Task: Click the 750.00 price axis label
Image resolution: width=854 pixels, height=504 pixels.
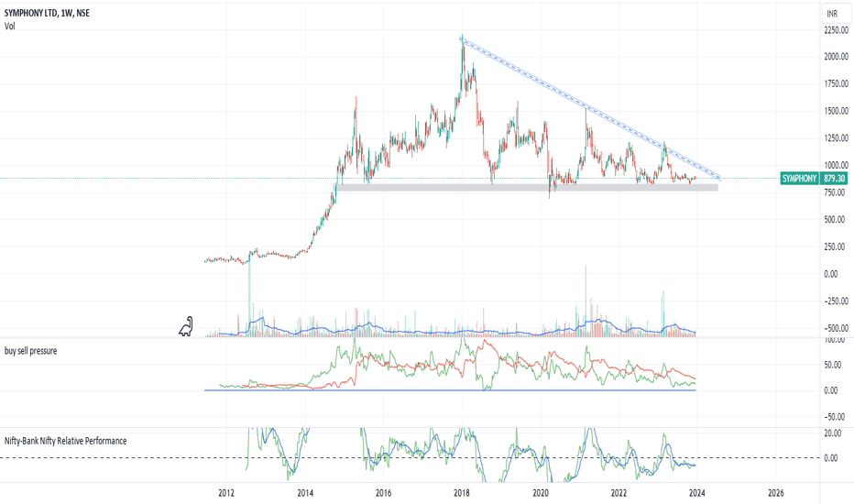Action: pyautogui.click(x=836, y=192)
